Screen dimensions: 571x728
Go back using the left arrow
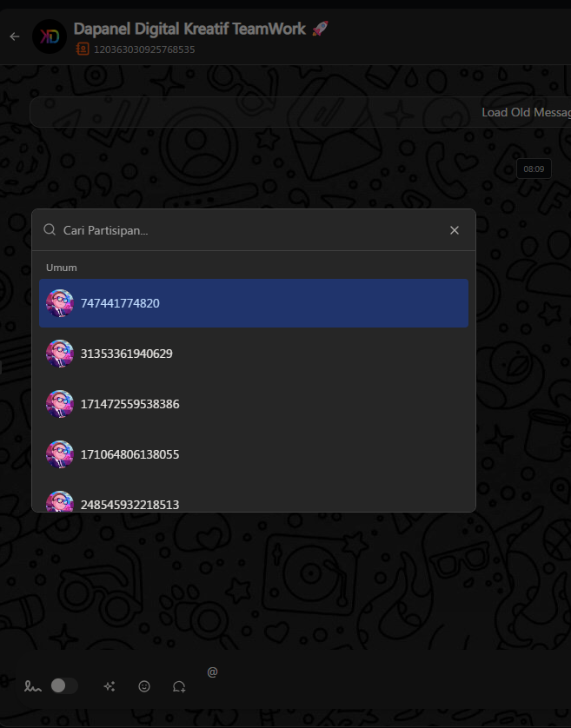coord(15,36)
